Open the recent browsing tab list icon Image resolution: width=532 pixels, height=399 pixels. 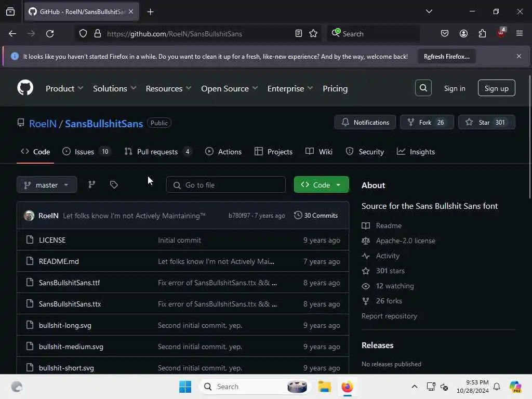[10, 12]
